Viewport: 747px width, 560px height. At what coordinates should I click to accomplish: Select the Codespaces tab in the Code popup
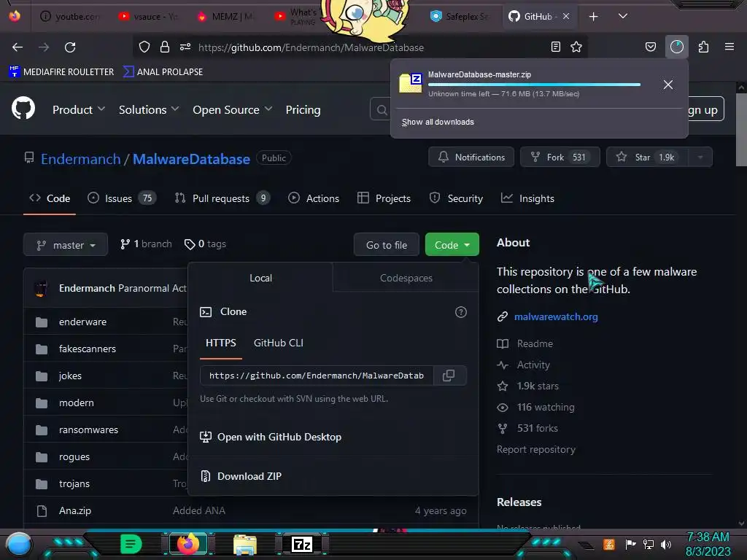tap(406, 278)
